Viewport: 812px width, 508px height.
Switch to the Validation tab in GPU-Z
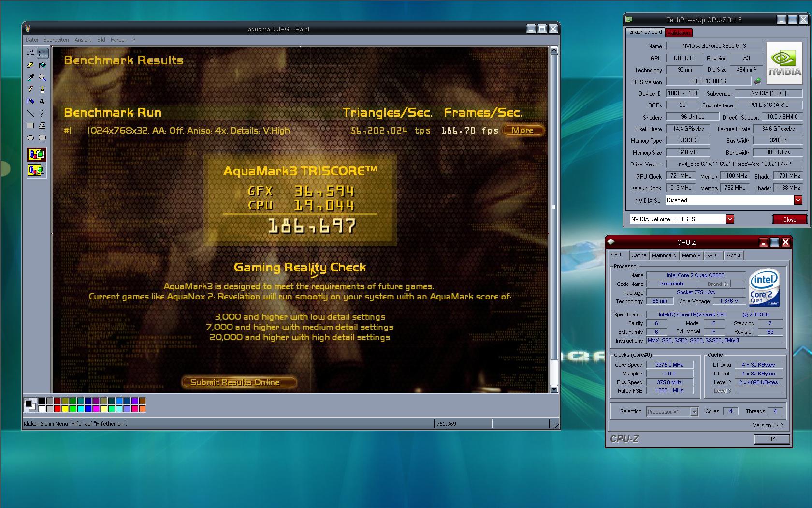point(679,32)
